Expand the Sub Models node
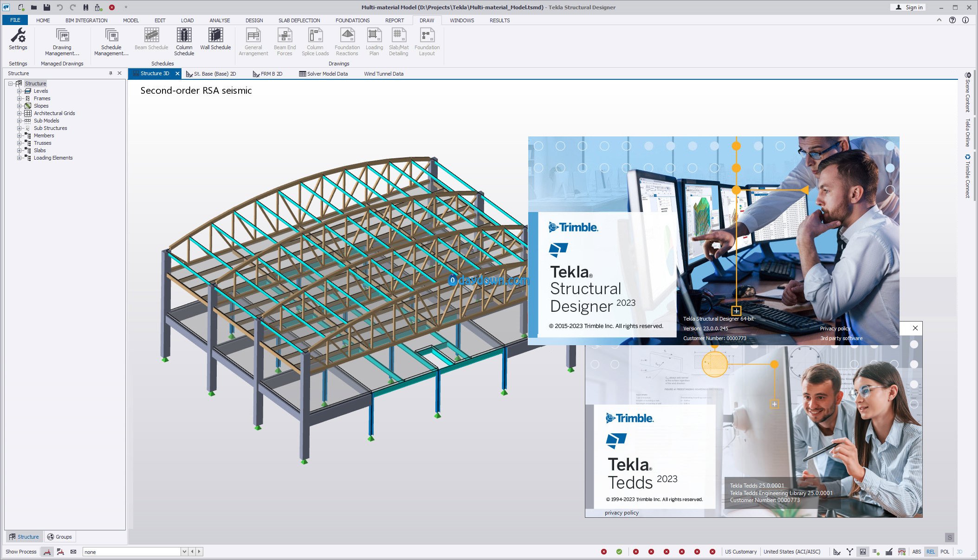Screen dimensions: 978x560 pyautogui.click(x=19, y=121)
